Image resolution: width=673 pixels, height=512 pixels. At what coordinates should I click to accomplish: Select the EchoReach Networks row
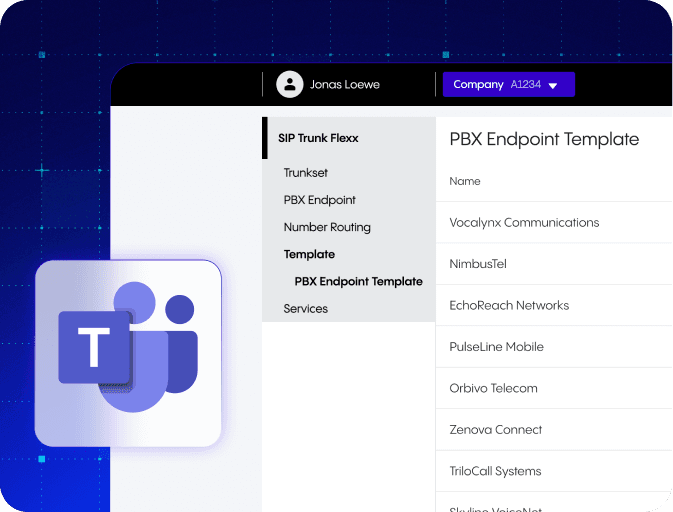point(554,305)
